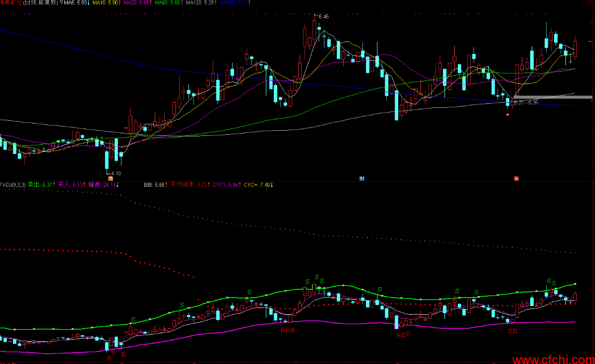Click the KDJ(9,3,3) sub-chart indicator name
The height and width of the screenshot is (364, 595).
point(13,185)
